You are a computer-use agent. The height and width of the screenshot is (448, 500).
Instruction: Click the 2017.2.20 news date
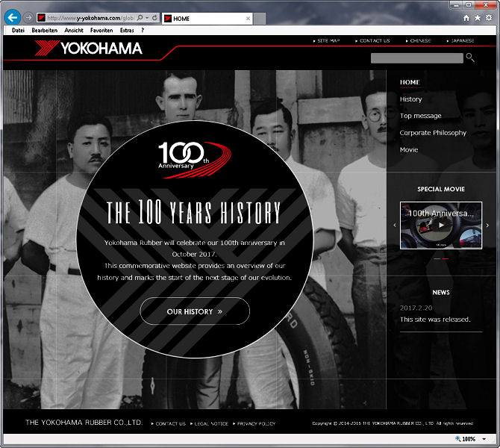click(416, 308)
